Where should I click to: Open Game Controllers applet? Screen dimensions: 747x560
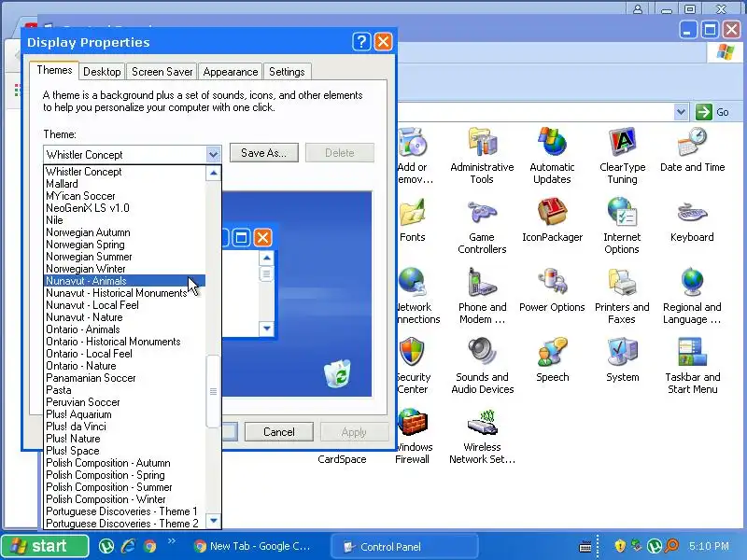pyautogui.click(x=482, y=226)
